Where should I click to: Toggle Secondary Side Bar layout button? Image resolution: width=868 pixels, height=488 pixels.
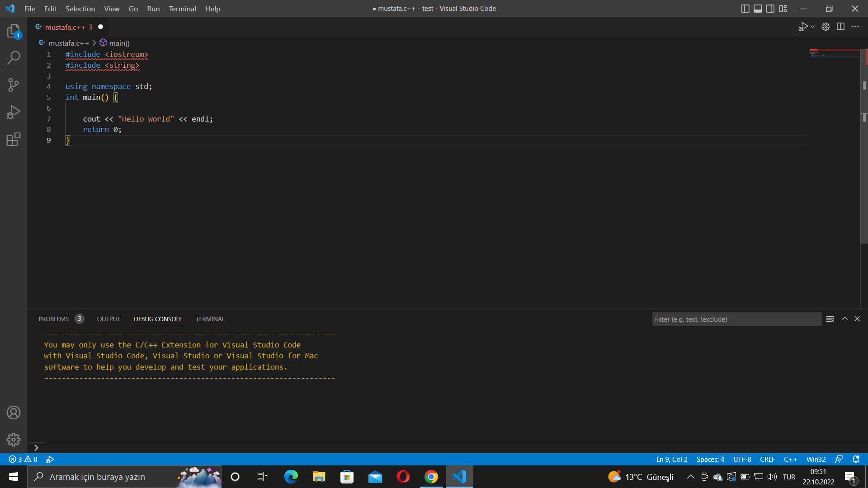[x=770, y=9]
